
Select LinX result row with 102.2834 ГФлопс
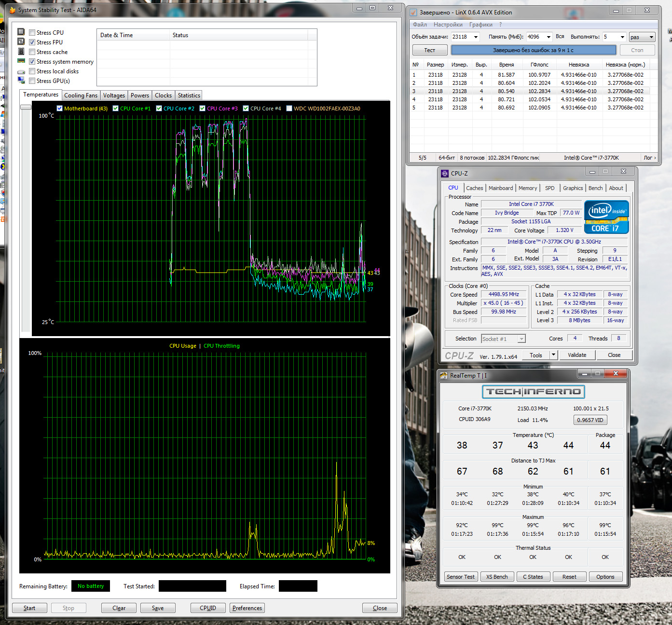[530, 91]
